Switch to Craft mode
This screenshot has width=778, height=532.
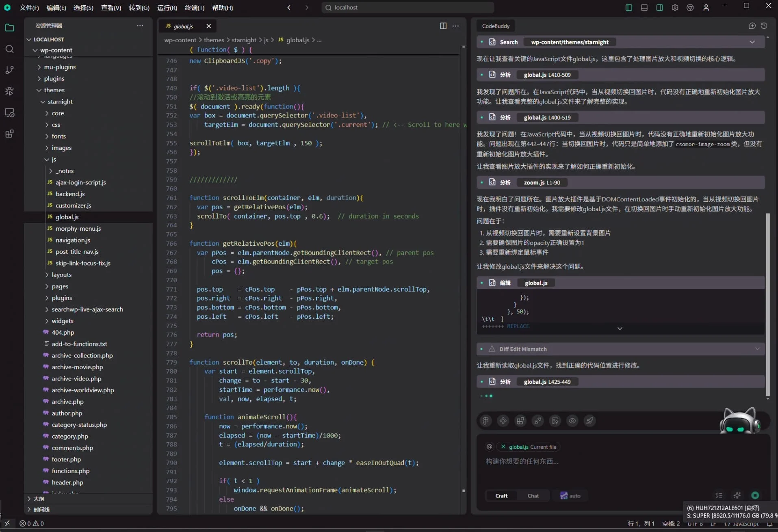coord(501,495)
